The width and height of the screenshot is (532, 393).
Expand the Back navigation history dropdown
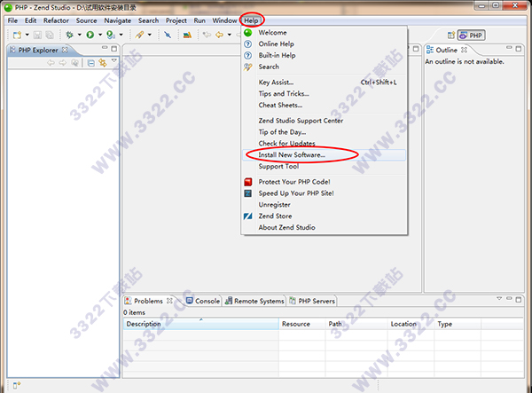tap(230, 35)
